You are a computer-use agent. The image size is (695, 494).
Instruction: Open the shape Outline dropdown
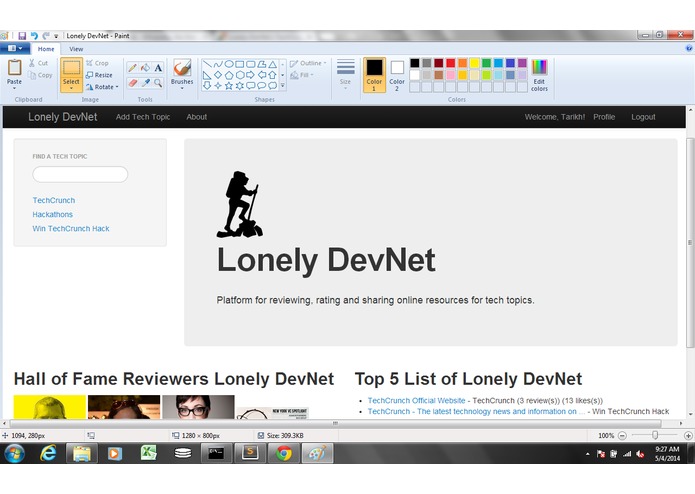coord(308,63)
